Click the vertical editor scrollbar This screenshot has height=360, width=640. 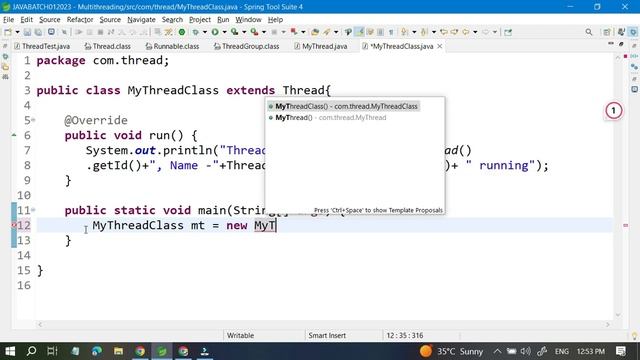click(618, 186)
